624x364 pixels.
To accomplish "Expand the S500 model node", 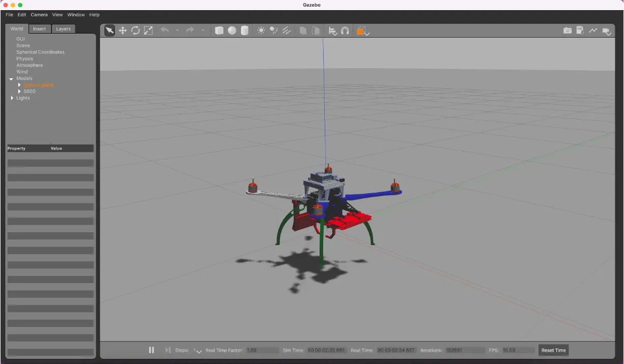I will pos(19,92).
